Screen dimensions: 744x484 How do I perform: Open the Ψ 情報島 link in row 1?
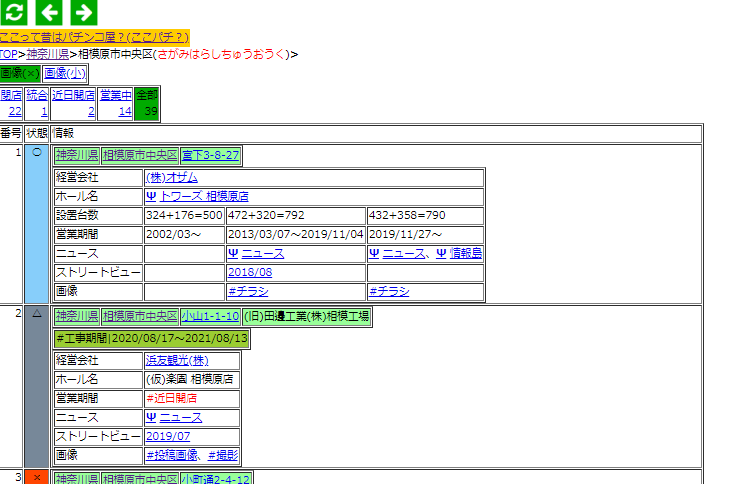click(459, 253)
